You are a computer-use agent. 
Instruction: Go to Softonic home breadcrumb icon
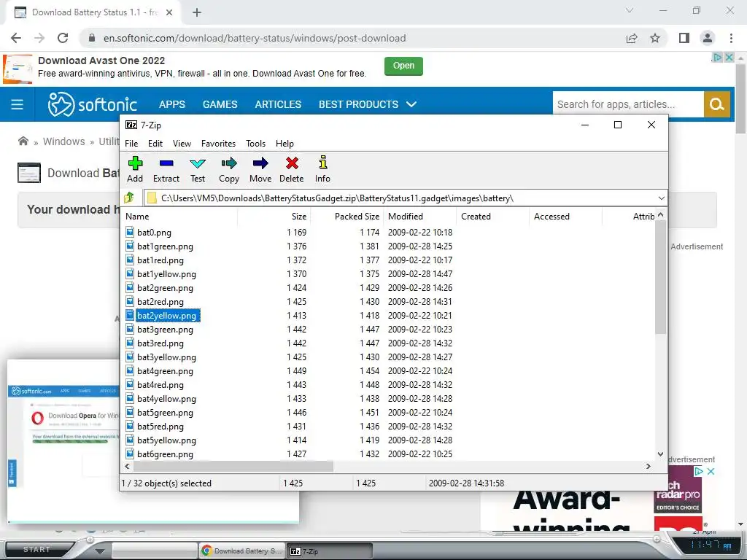pos(23,141)
